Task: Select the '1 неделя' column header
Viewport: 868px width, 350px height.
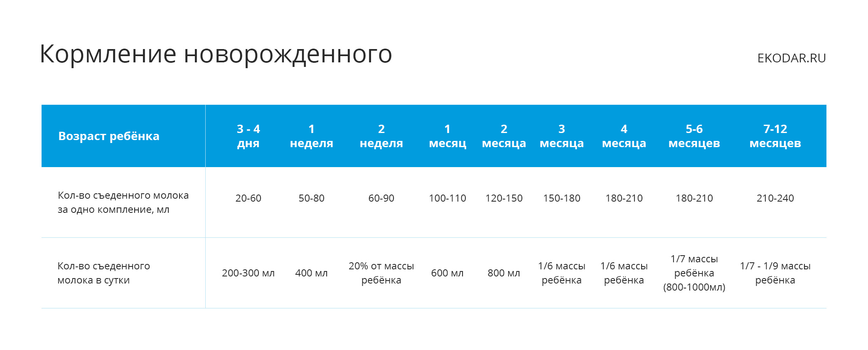Action: pyautogui.click(x=312, y=136)
